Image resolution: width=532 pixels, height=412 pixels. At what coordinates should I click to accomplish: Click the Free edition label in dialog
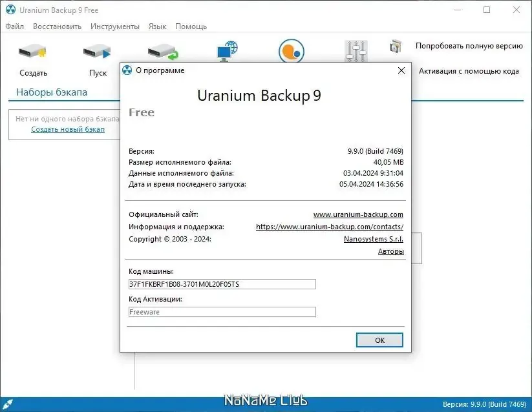tap(142, 112)
